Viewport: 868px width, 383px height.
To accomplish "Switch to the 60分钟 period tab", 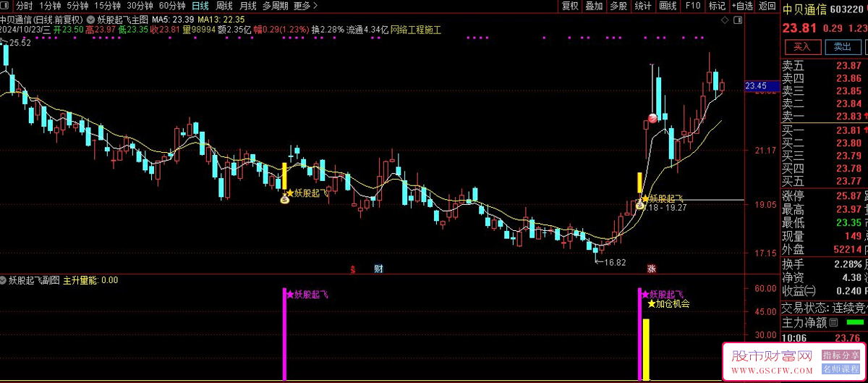I will point(172,6).
